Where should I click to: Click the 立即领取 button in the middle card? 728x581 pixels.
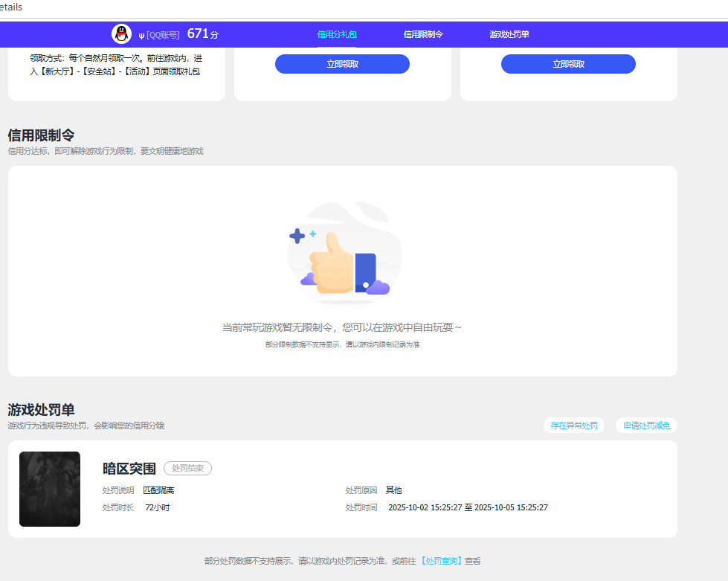point(342,64)
